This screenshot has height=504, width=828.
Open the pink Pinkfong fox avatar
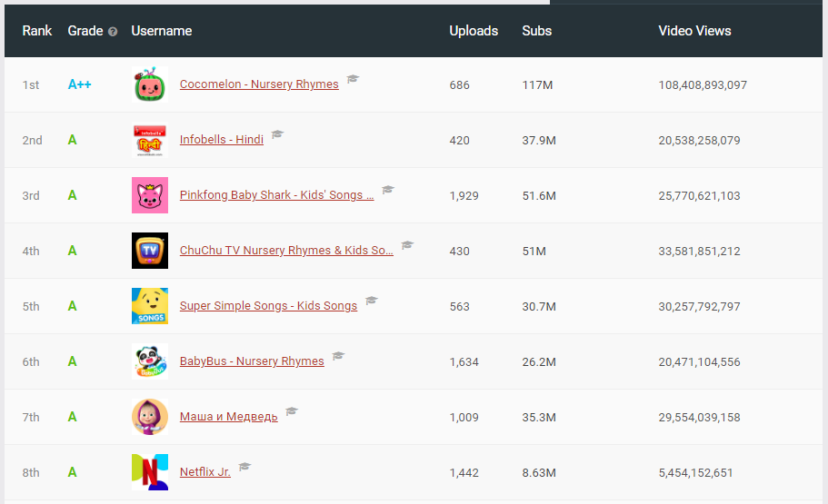point(150,195)
